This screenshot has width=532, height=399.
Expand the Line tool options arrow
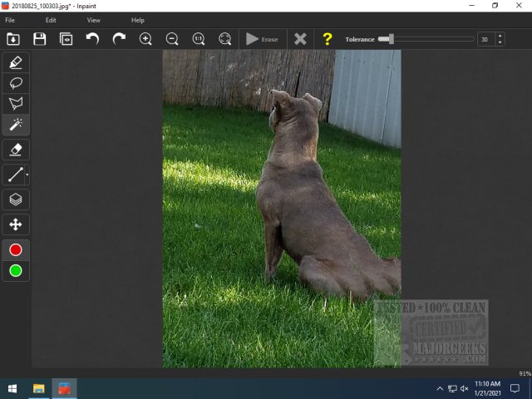[x=27, y=175]
